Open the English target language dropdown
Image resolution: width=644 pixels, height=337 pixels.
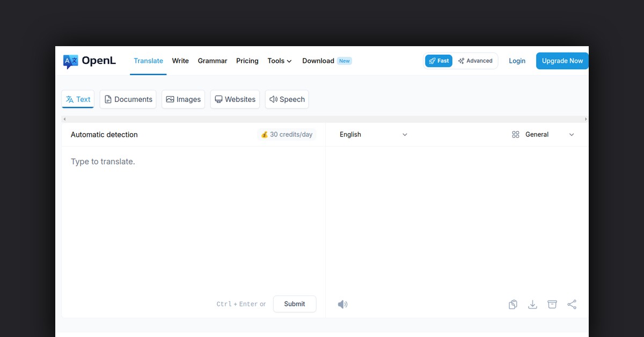(374, 135)
